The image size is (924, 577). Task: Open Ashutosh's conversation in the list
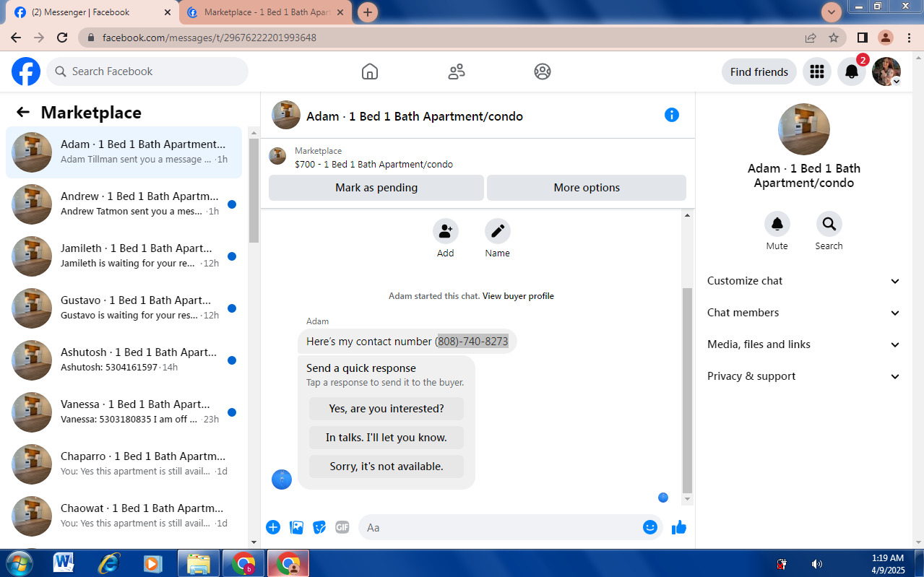point(124,360)
